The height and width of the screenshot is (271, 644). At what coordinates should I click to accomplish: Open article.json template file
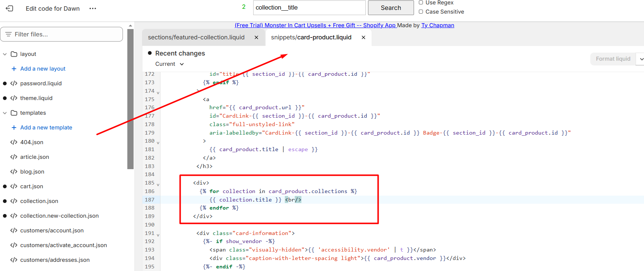click(35, 157)
